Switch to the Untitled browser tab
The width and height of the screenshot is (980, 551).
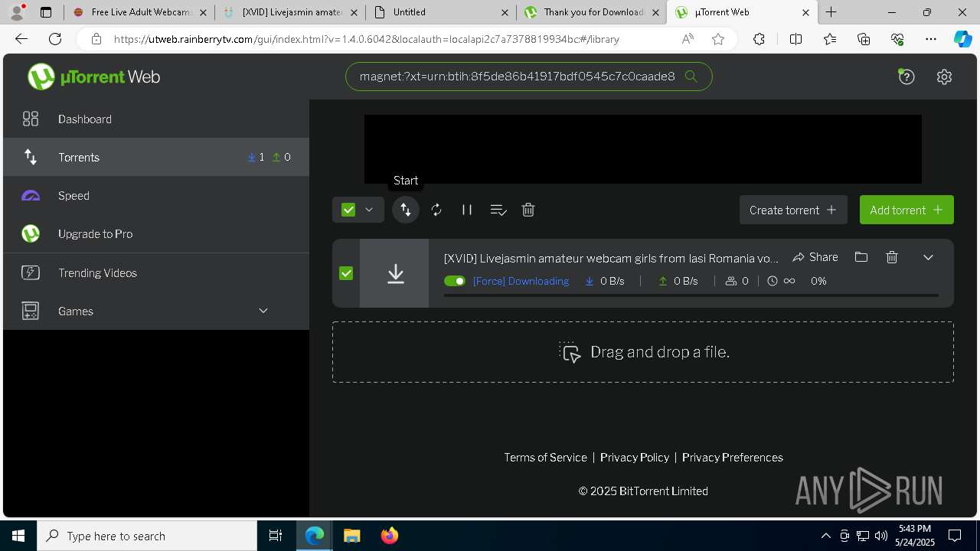point(440,12)
